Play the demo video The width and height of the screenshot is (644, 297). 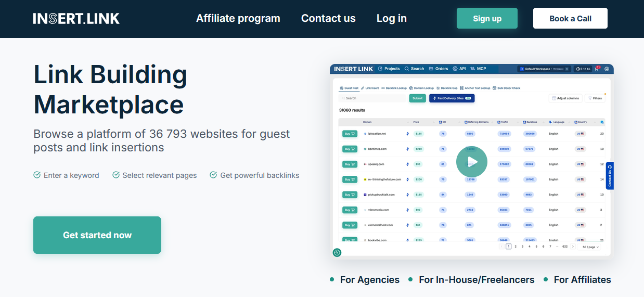click(472, 162)
